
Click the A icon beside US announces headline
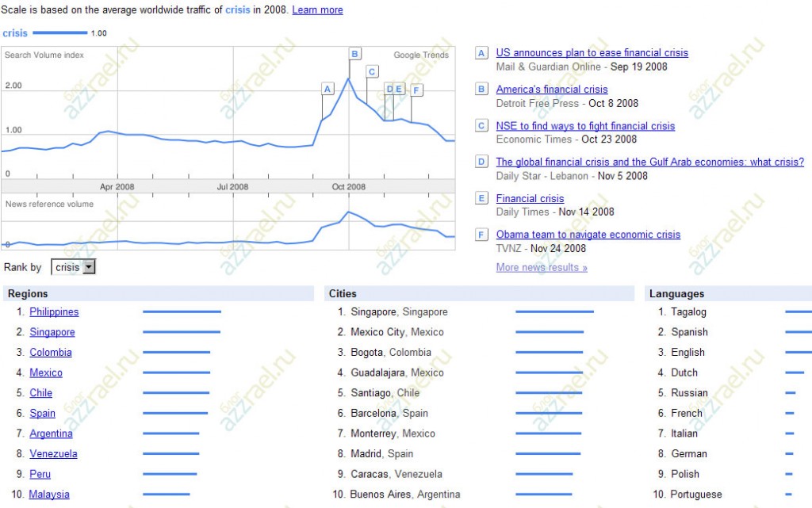(481, 53)
